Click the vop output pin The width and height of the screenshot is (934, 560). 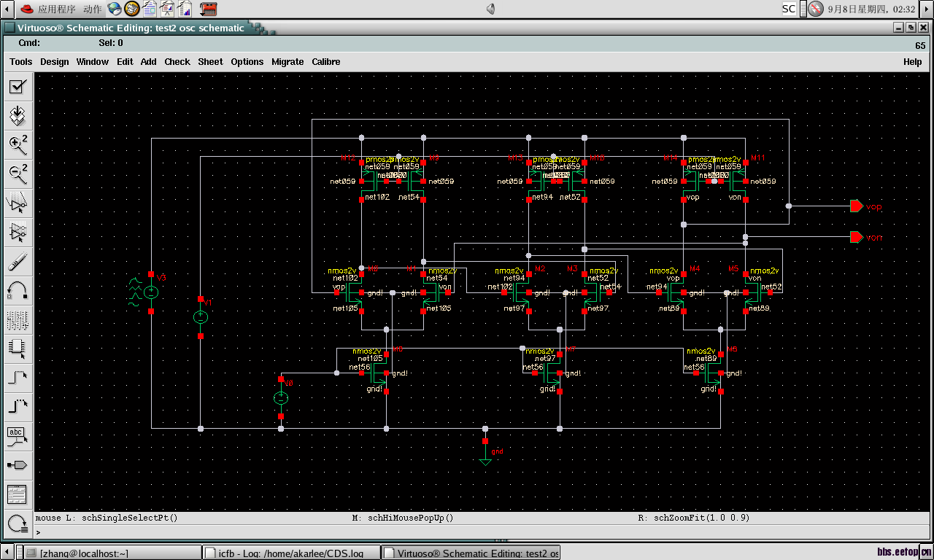[857, 206]
